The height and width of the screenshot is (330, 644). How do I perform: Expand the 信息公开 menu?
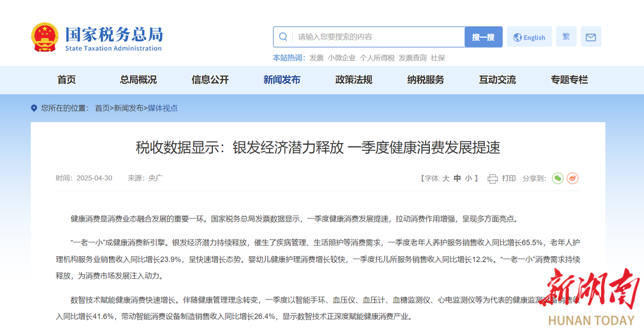(x=210, y=80)
